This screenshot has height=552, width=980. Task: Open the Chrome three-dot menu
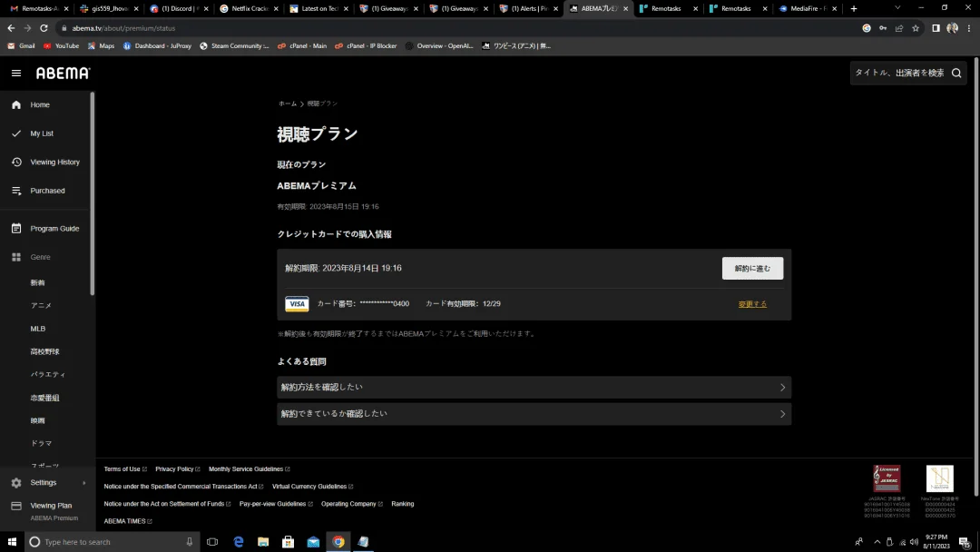(x=969, y=28)
